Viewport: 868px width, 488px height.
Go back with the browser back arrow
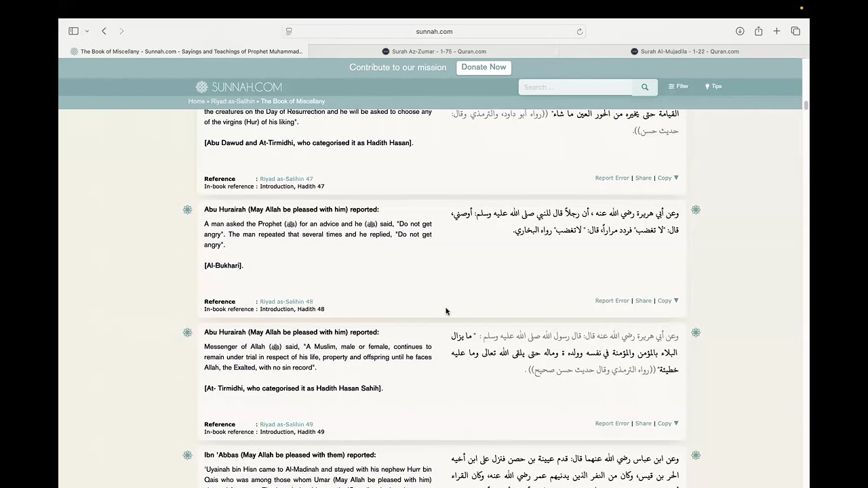(104, 31)
